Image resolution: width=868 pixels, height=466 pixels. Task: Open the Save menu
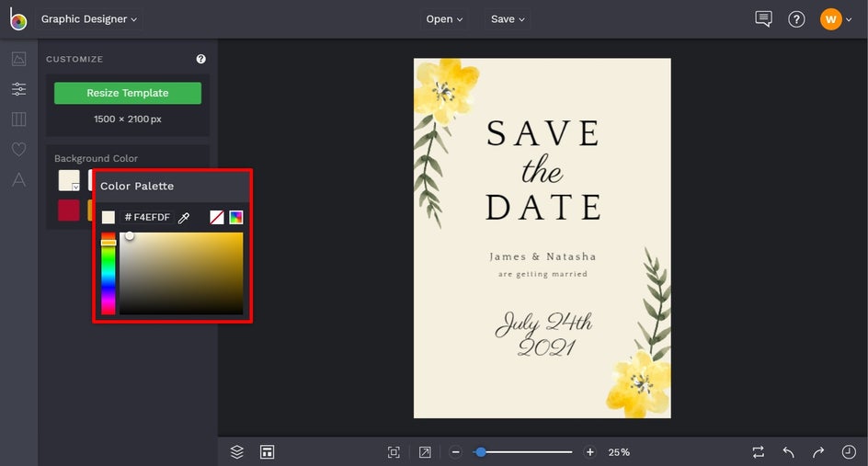point(508,19)
